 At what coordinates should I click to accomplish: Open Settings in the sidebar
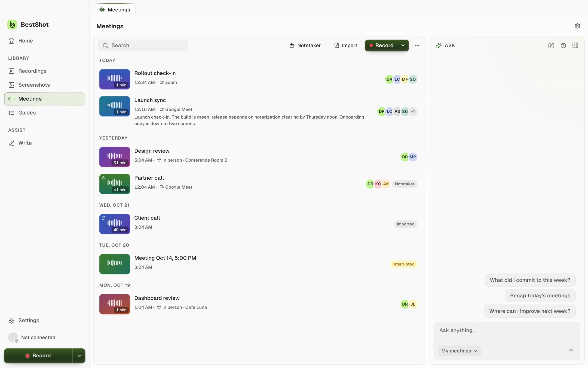(x=45, y=321)
